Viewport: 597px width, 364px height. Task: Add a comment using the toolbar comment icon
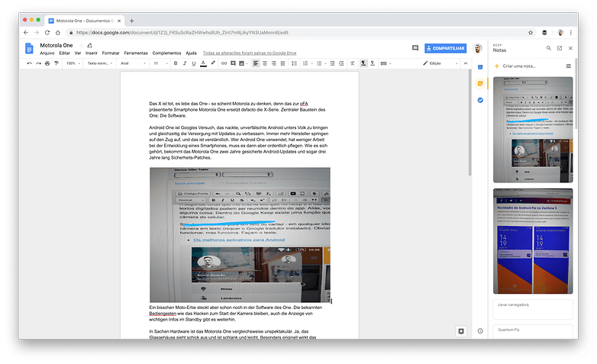pos(233,63)
